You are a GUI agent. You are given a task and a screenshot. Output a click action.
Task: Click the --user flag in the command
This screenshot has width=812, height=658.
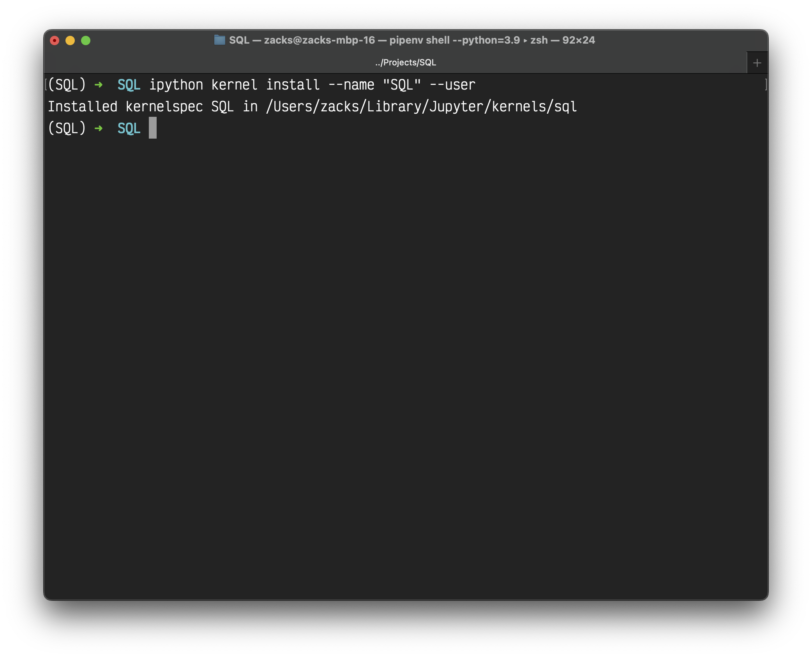click(452, 84)
